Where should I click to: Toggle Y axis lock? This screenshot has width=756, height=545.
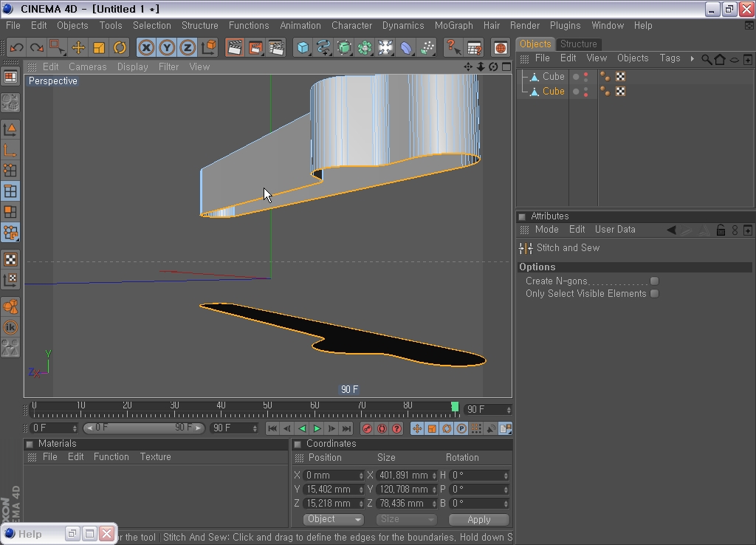point(167,47)
